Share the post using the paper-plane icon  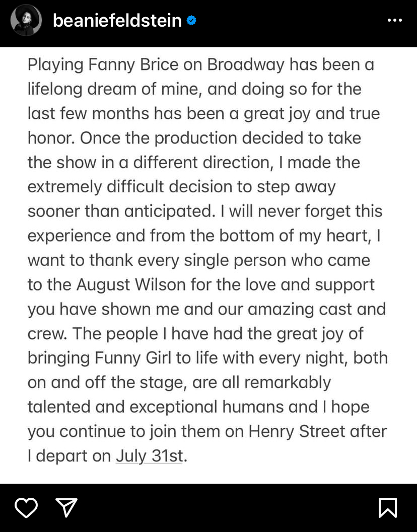pos(66,508)
